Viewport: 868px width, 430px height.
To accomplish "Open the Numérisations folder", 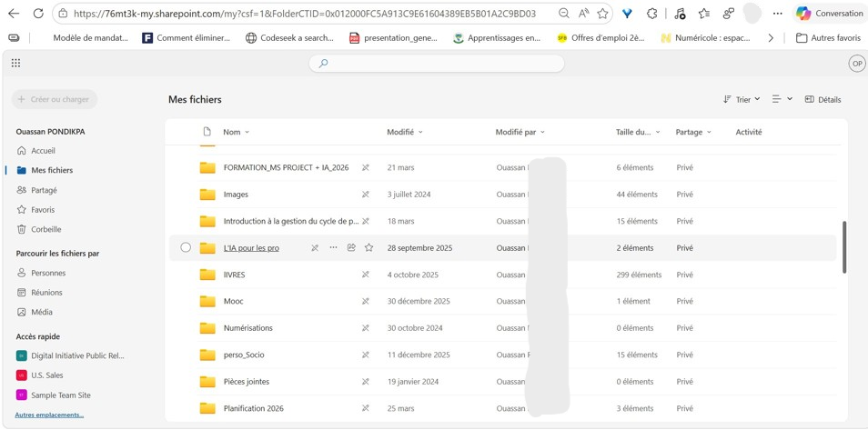I will [248, 327].
